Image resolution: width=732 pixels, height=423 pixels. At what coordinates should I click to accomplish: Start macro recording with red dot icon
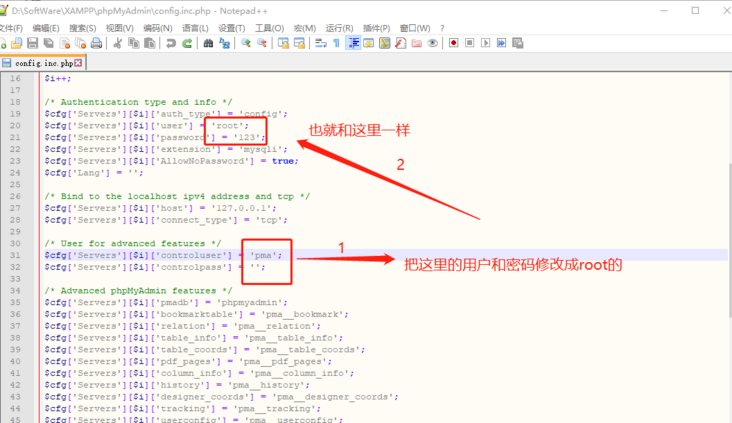coord(453,43)
